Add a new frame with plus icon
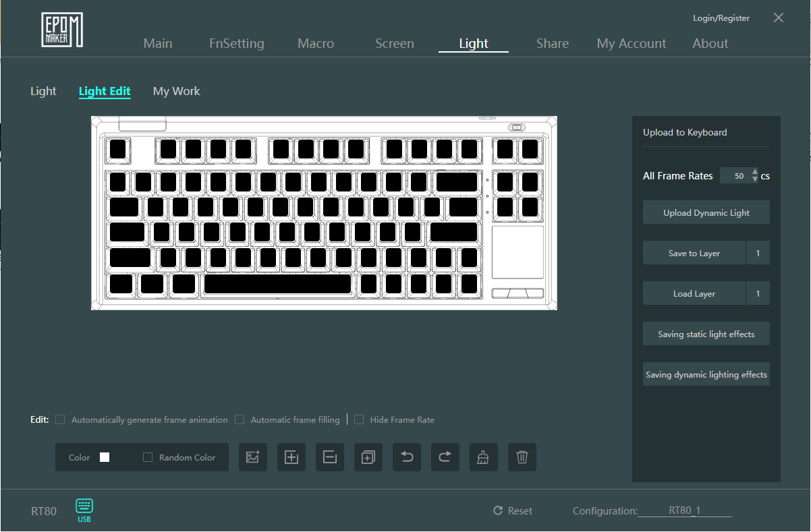The image size is (811, 532). tap(291, 457)
